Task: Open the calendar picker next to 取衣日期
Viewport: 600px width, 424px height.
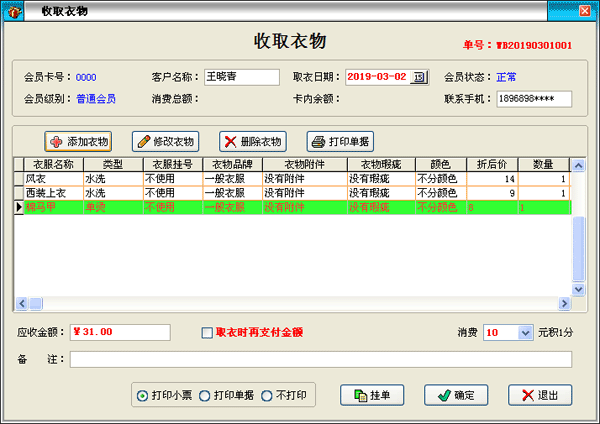Action: [x=419, y=77]
